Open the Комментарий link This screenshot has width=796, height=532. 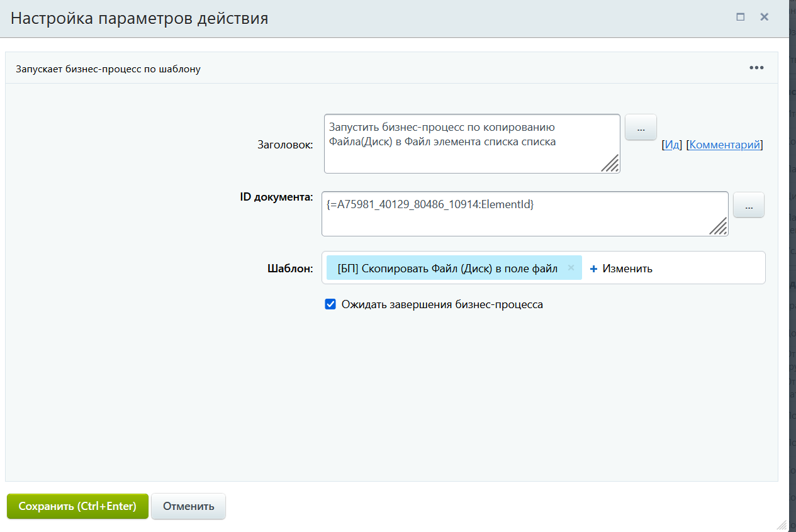click(x=724, y=145)
